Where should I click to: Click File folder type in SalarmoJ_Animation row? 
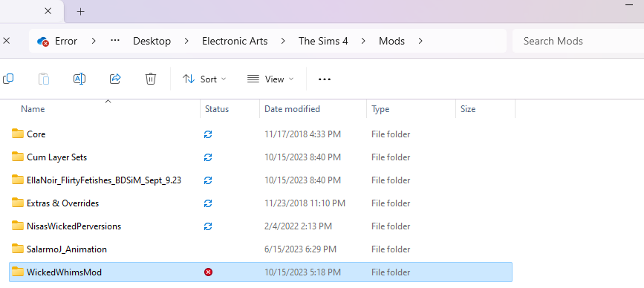[x=391, y=249]
